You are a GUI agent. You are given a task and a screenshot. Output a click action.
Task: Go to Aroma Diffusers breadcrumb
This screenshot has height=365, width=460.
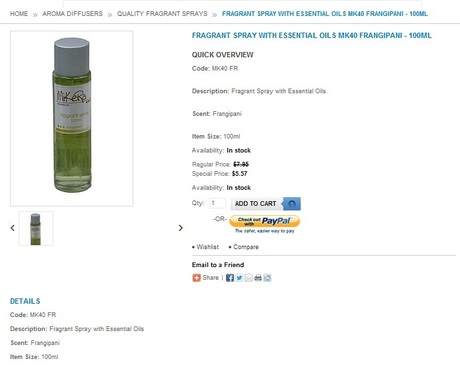pos(72,14)
